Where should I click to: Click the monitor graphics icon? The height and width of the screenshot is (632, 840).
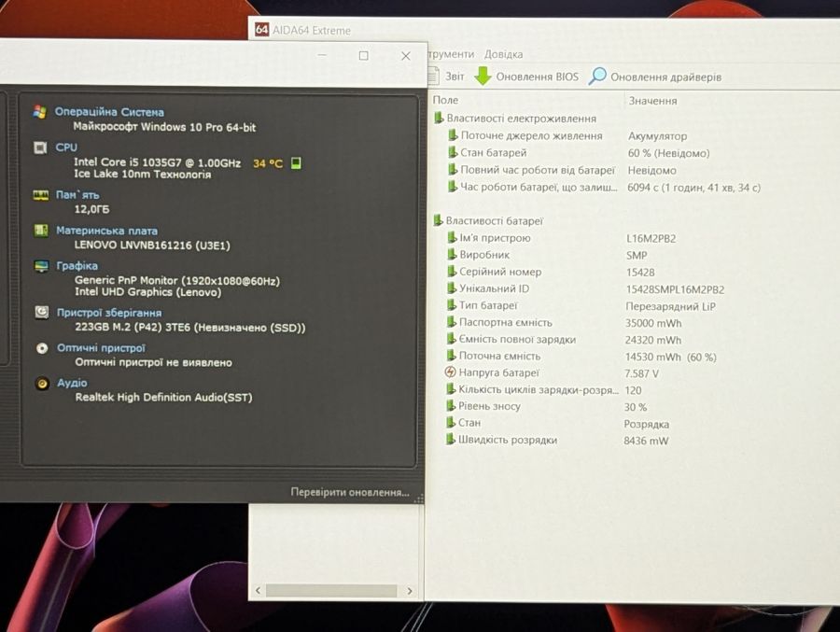41,265
